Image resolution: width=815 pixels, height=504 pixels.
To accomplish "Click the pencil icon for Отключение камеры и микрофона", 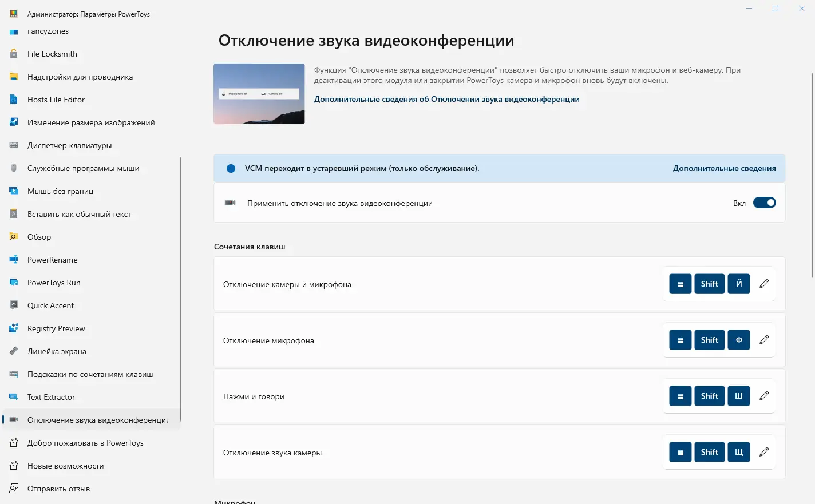I will point(764,284).
